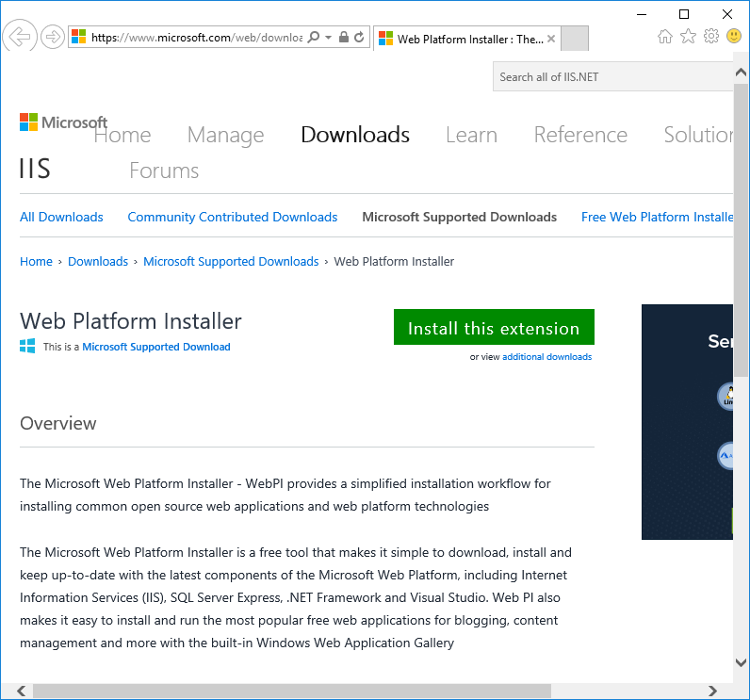Select Downloads in main navigation

click(355, 135)
